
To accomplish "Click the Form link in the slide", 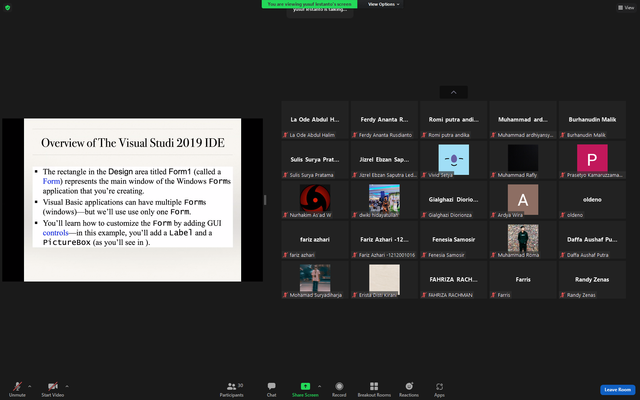I will pyautogui.click(x=51, y=181).
